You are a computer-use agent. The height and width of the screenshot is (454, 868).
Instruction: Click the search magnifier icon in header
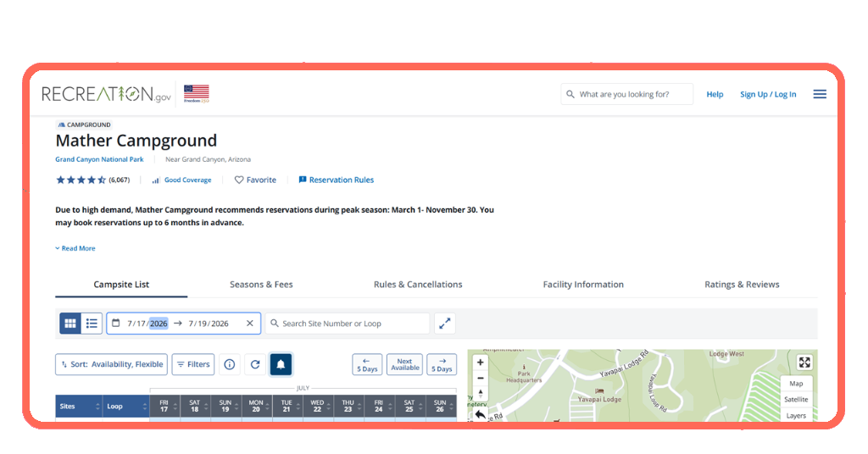click(x=570, y=94)
